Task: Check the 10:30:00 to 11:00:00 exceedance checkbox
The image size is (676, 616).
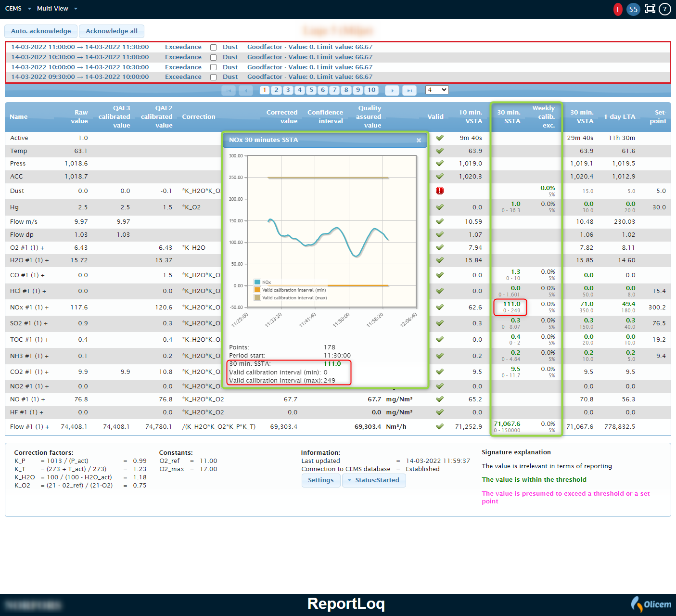Action: pos(213,57)
